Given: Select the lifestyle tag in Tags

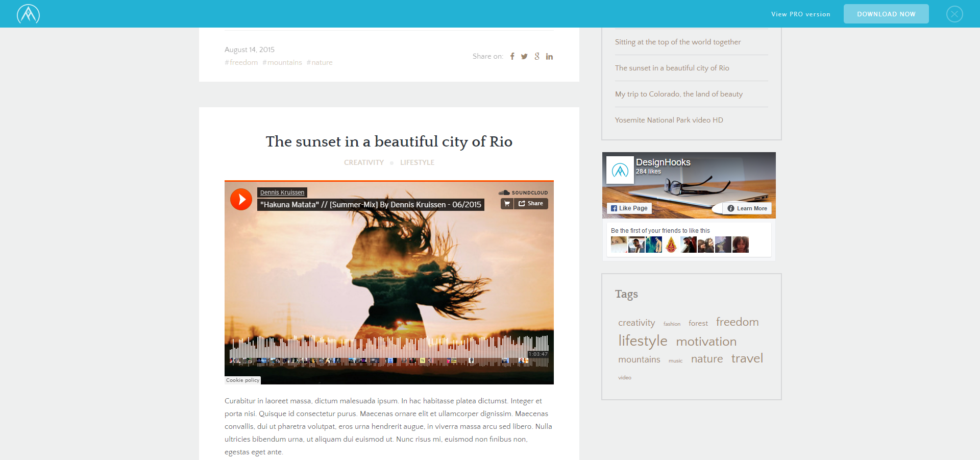Looking at the screenshot, I should tap(643, 341).
